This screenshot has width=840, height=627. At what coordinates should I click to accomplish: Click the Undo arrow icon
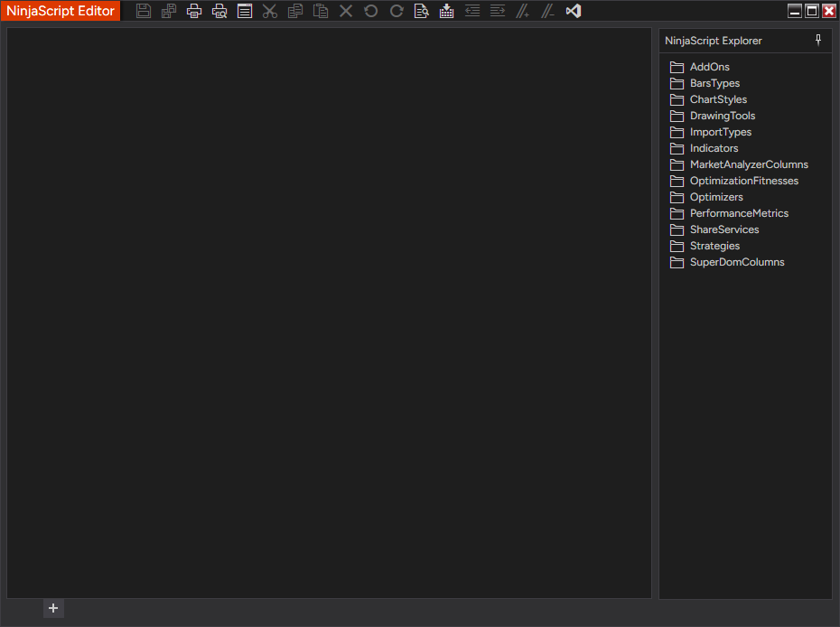pyautogui.click(x=370, y=11)
